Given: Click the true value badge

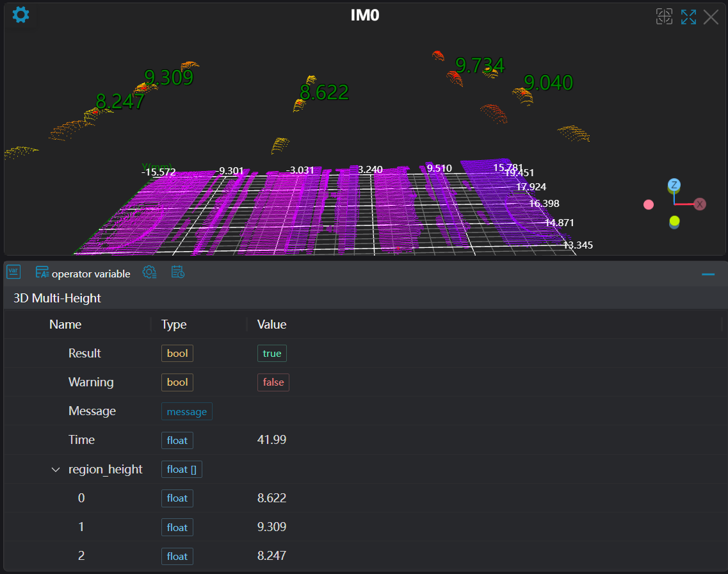Looking at the screenshot, I should [271, 353].
